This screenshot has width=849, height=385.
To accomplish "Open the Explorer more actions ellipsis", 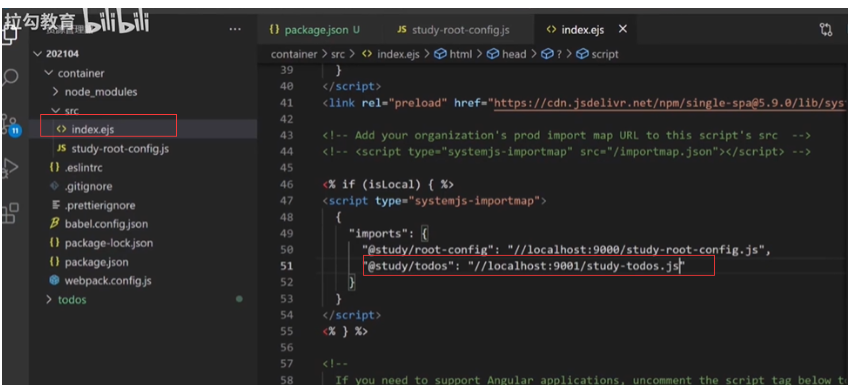I will click(235, 29).
